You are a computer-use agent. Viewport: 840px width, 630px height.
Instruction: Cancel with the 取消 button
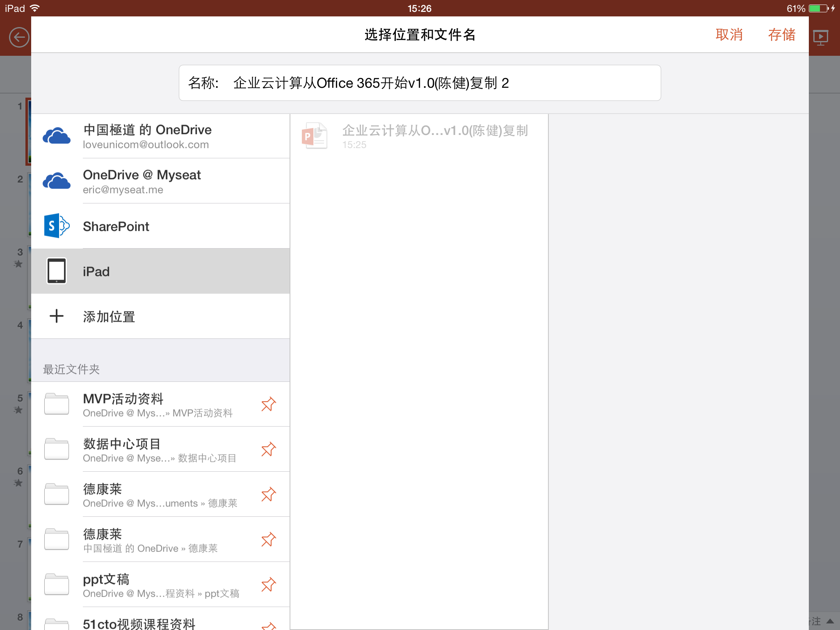pos(729,35)
